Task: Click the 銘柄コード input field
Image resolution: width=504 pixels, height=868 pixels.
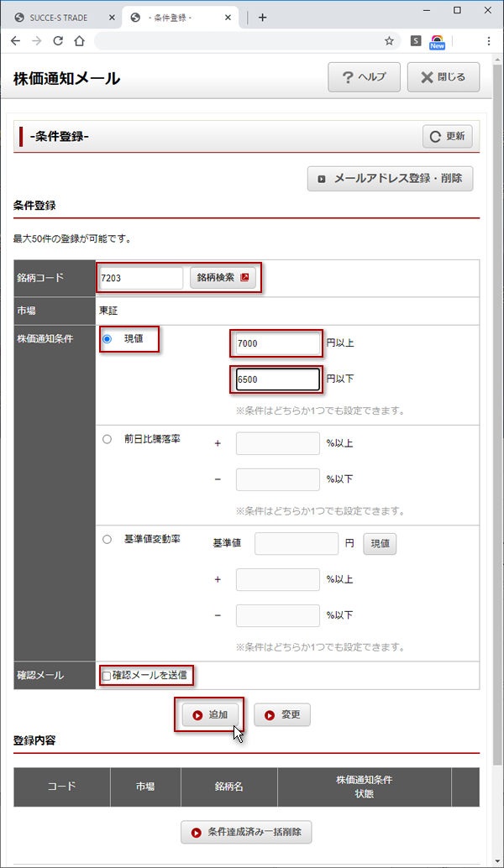Action: point(140,278)
